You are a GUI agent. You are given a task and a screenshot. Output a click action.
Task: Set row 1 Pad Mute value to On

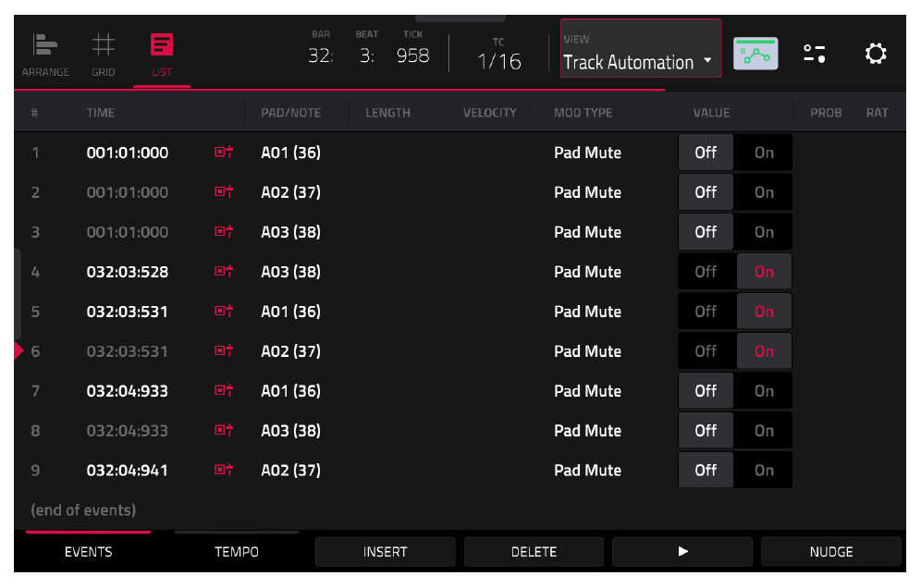[764, 153]
